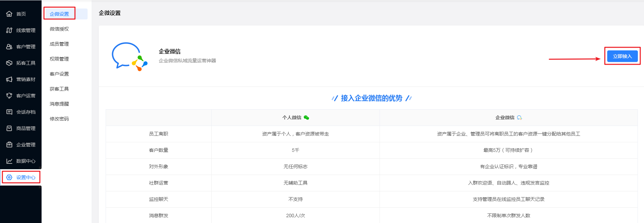Click the 商品管理 shopping bag icon
This screenshot has width=644, height=223.
click(x=9, y=128)
